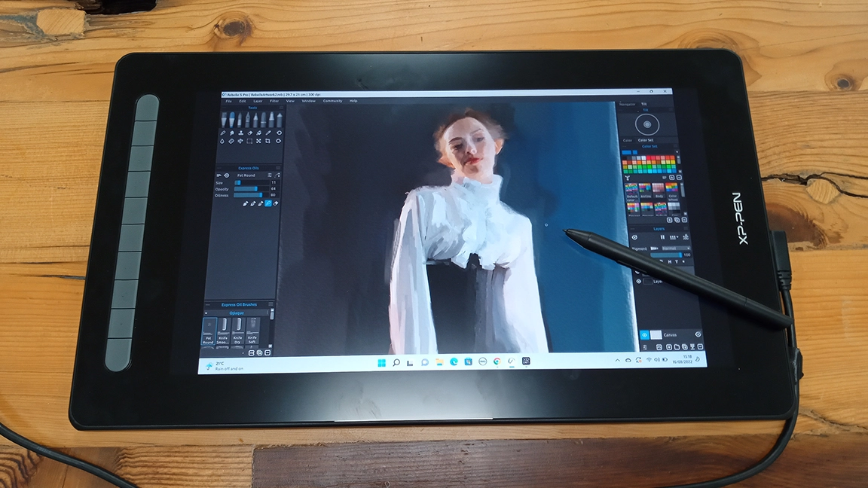The image size is (868, 488).
Task: Adjust the brush Opacity slider
Action: (x=252, y=189)
